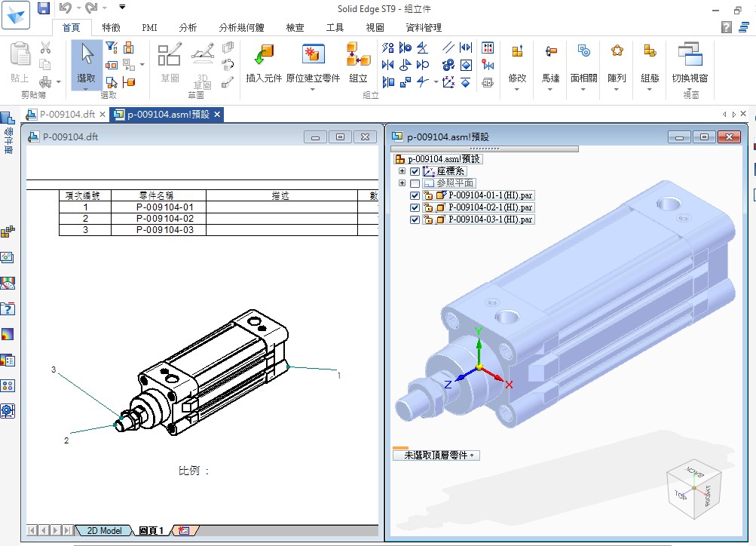
Task: Open the help question mark icon
Action: tap(727, 27)
